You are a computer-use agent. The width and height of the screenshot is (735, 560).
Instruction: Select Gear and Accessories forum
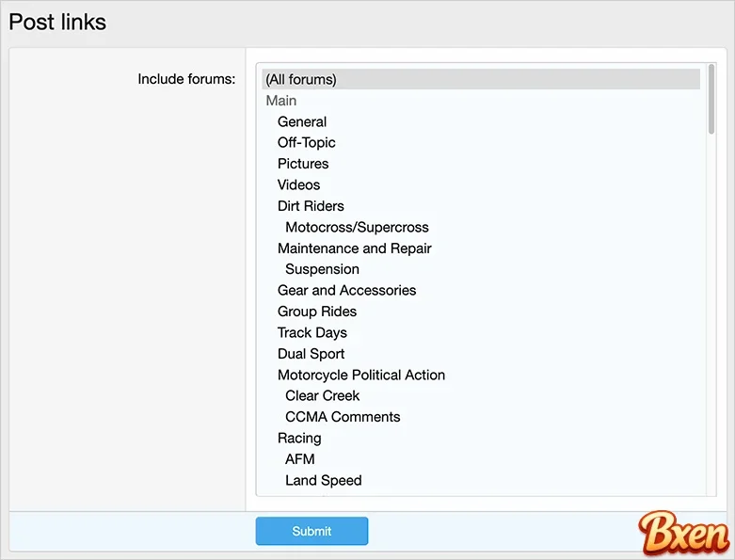(346, 290)
